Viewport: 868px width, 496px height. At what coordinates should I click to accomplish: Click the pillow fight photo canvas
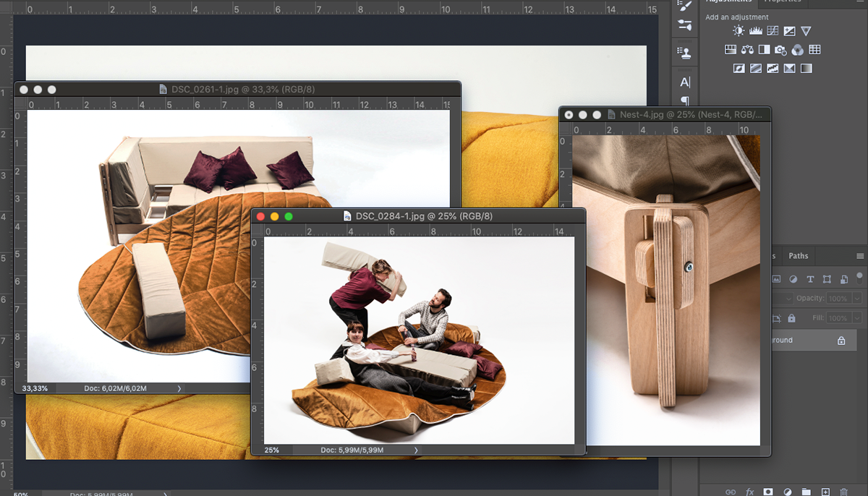[x=419, y=340]
